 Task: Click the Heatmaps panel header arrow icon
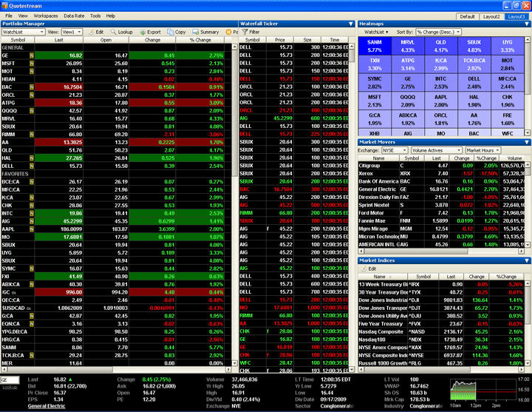point(525,24)
